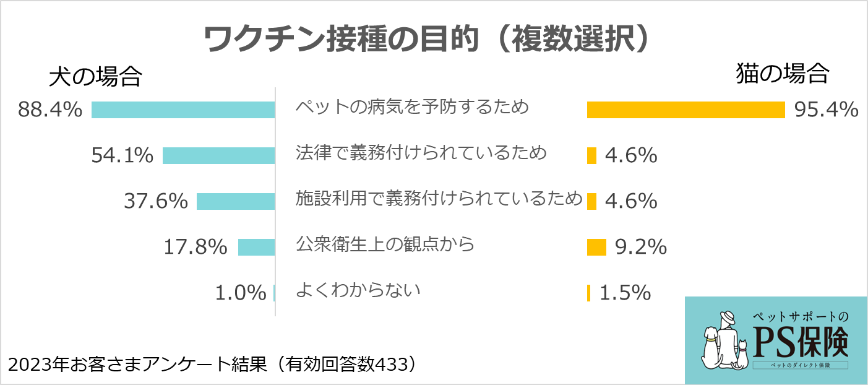Click the 犬の場合 heading

(95, 77)
